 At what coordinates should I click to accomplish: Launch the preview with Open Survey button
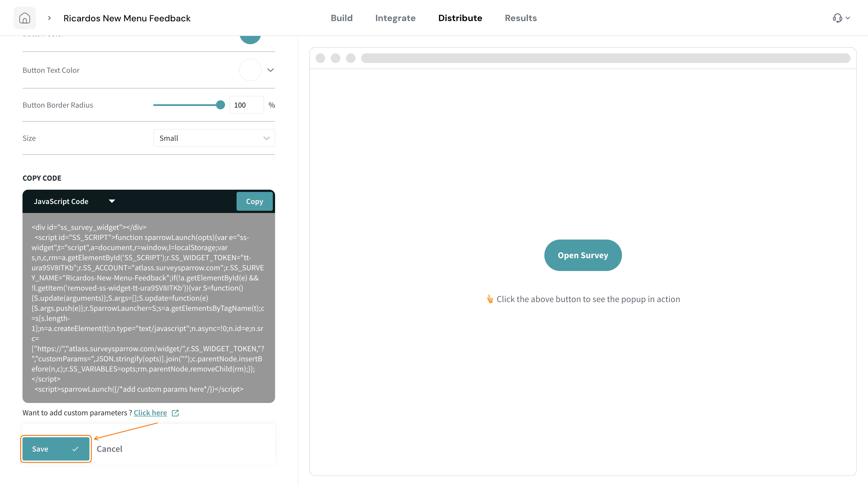coord(583,255)
